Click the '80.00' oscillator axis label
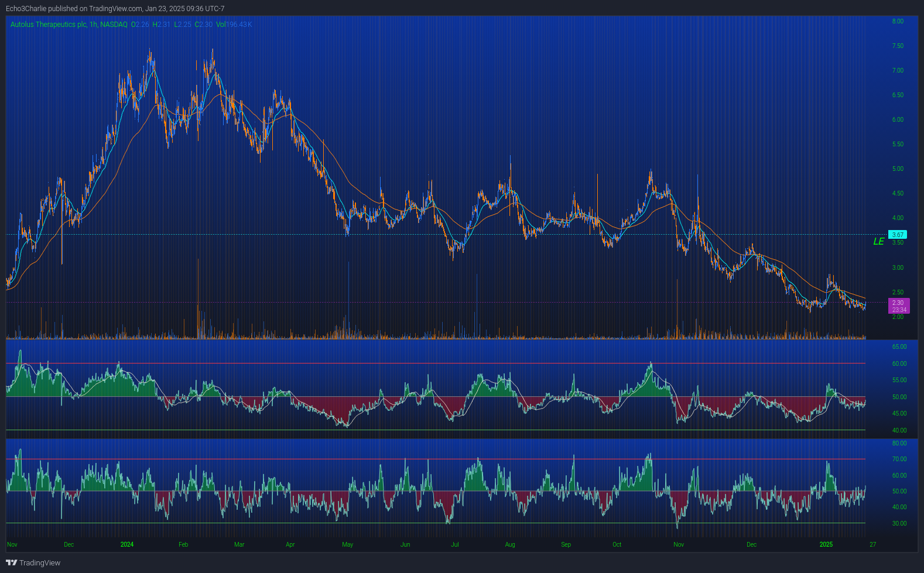 pyautogui.click(x=899, y=443)
